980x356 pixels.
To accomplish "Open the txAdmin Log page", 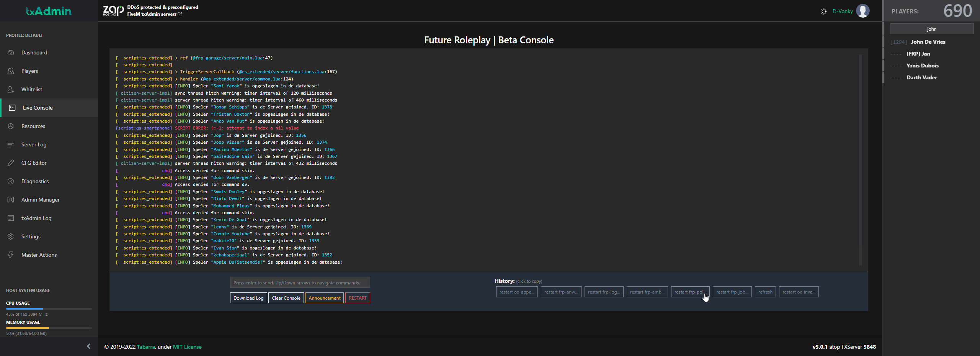I will coord(36,218).
